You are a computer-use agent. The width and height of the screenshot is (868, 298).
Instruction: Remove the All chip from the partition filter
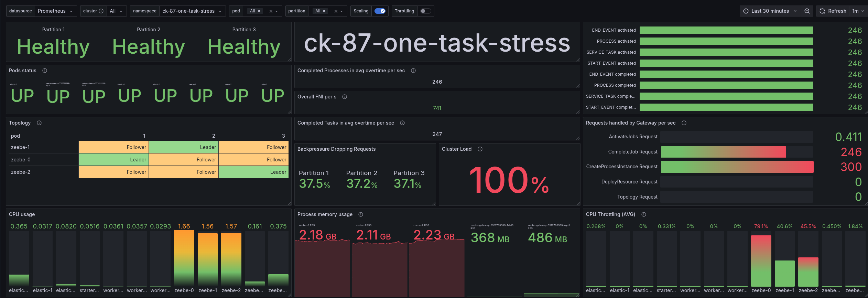click(324, 11)
